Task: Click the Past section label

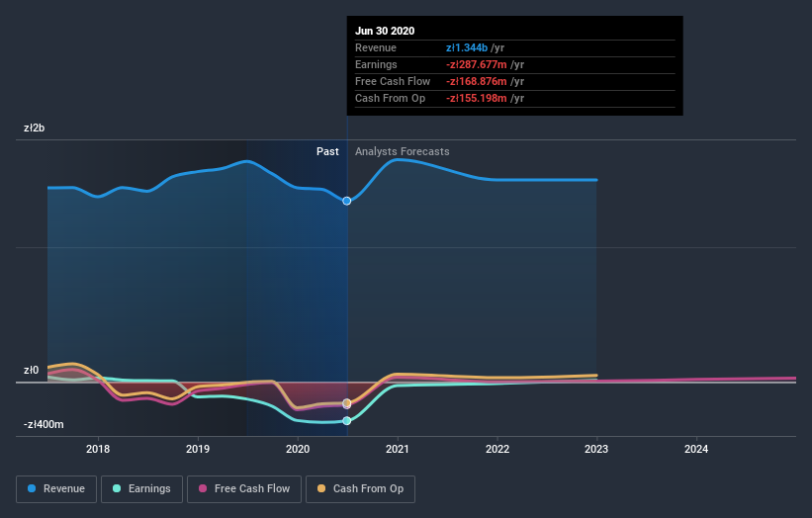Action: [327, 151]
